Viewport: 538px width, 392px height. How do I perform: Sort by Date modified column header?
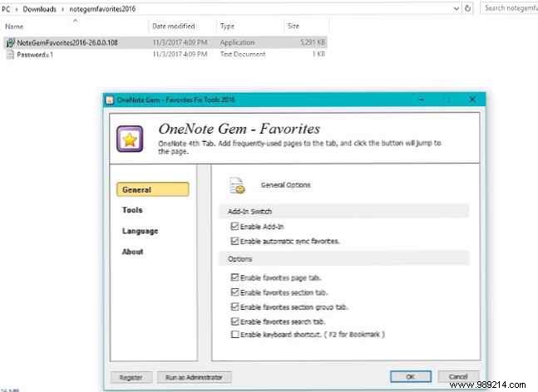(x=174, y=26)
